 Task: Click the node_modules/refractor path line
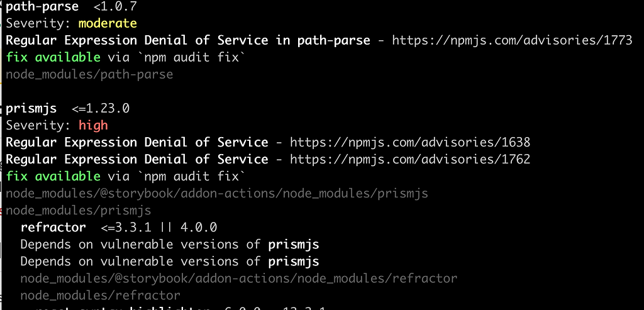coord(100,295)
